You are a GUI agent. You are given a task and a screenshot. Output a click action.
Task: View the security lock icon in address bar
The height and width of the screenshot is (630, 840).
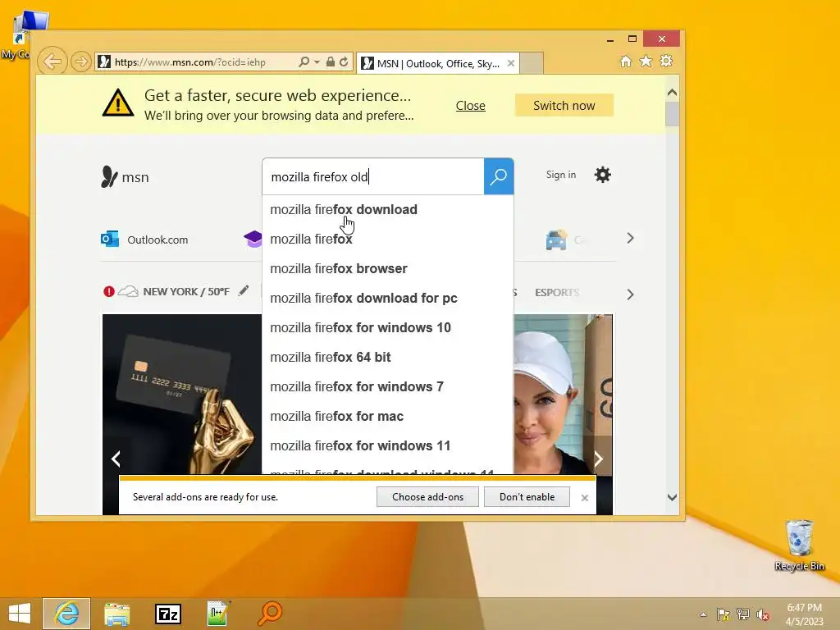[330, 62]
